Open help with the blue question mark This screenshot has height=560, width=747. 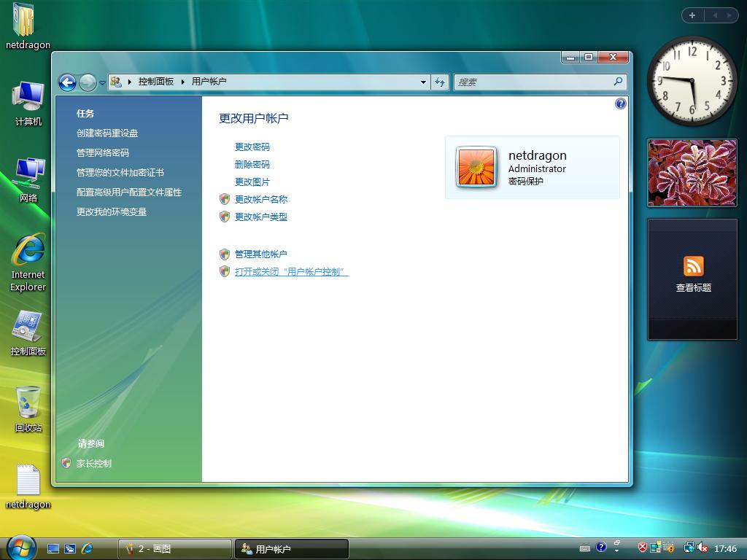click(620, 104)
